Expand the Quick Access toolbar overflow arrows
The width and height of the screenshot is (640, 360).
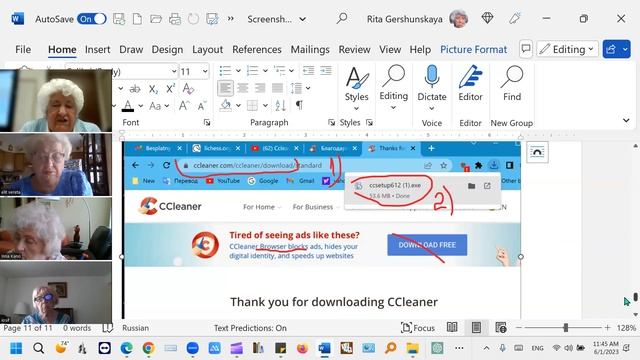pyautogui.click(x=231, y=18)
